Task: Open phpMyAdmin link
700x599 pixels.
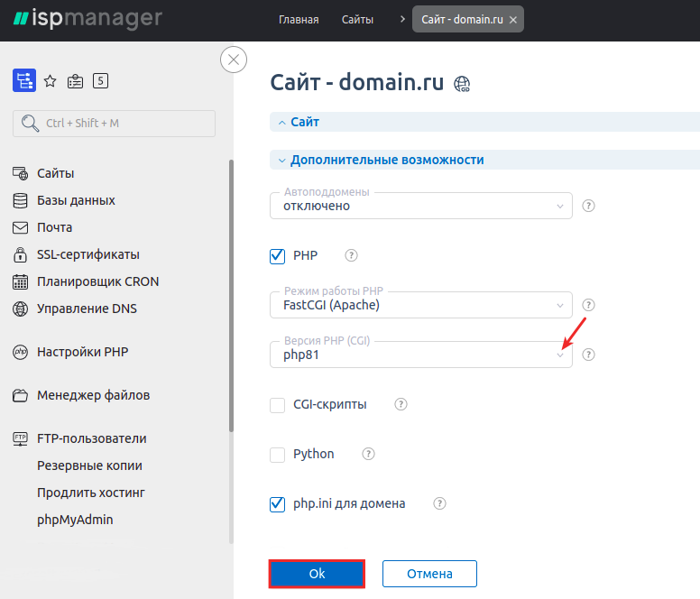Action: [75, 520]
